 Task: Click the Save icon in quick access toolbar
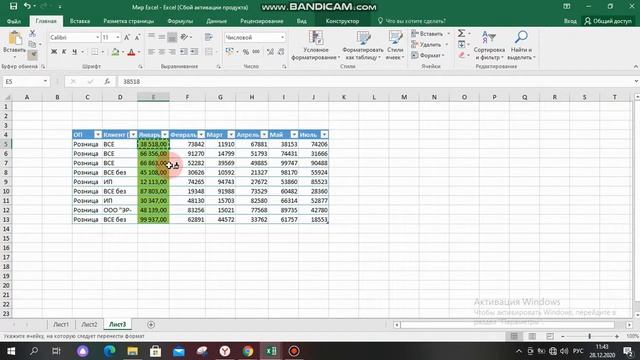[x=13, y=6]
